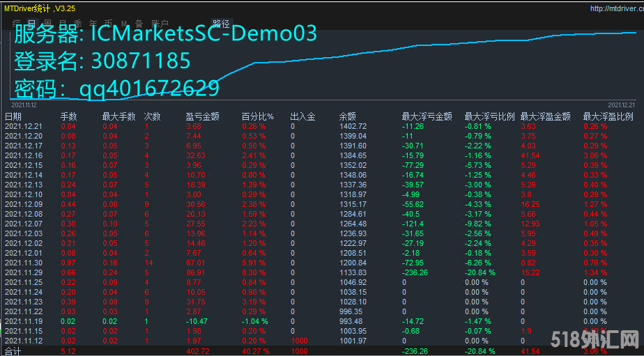This screenshot has height=356, width=644.
Task: Open the mtdriver website link
Action: [x=617, y=8]
